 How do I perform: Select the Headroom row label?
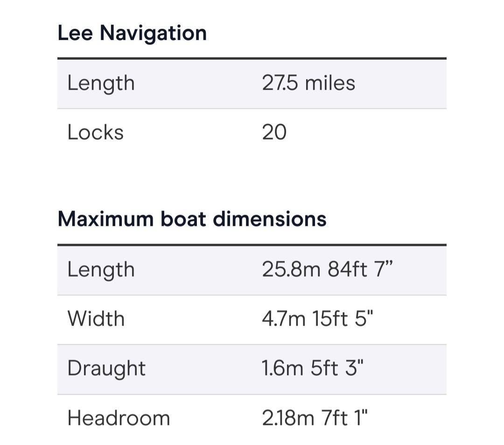(x=119, y=418)
